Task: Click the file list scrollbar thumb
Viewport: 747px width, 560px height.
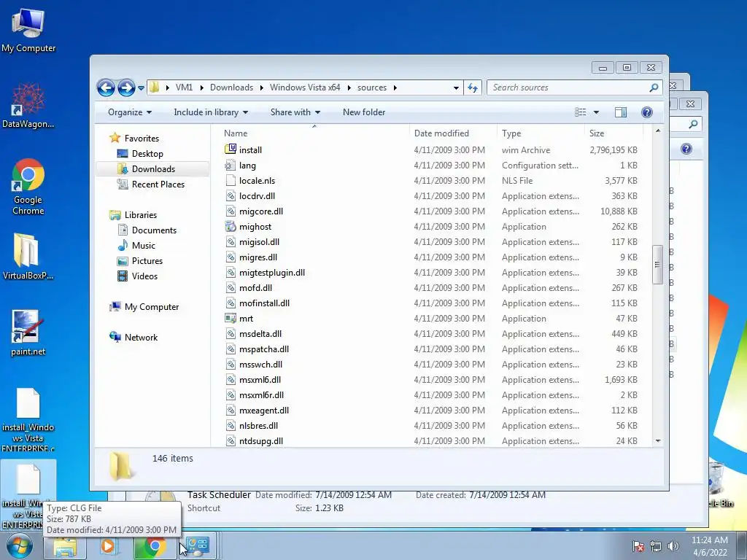Action: click(658, 265)
